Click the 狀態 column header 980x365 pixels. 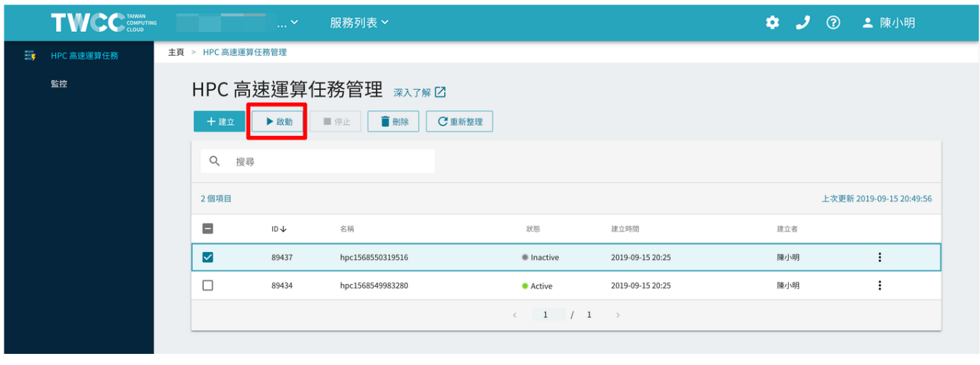(x=533, y=229)
